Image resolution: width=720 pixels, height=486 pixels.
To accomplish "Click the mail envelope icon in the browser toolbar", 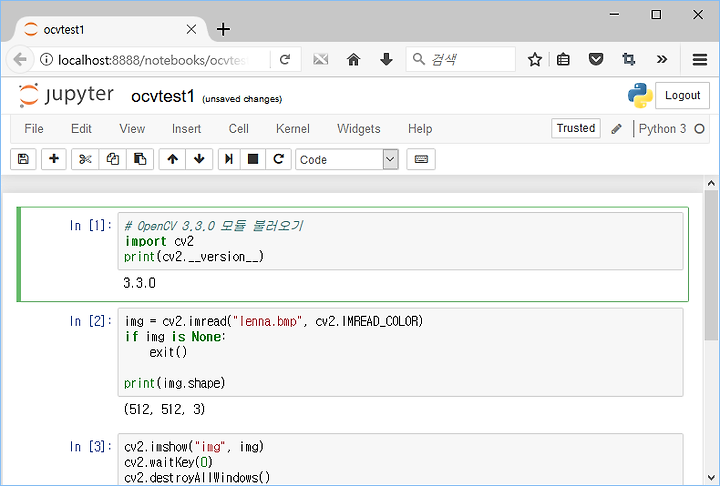I will 321,59.
